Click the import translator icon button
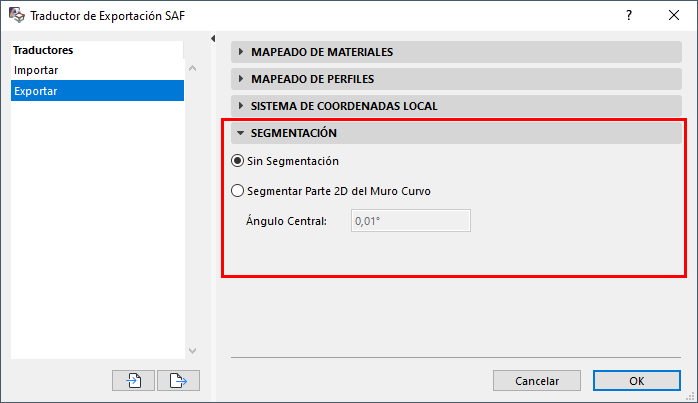 tap(133, 380)
